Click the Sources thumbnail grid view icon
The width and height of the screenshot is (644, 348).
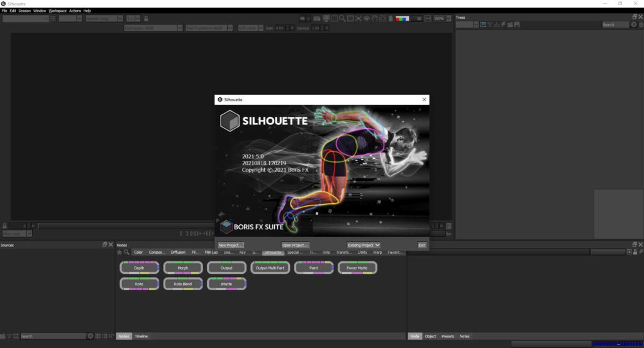(x=111, y=336)
